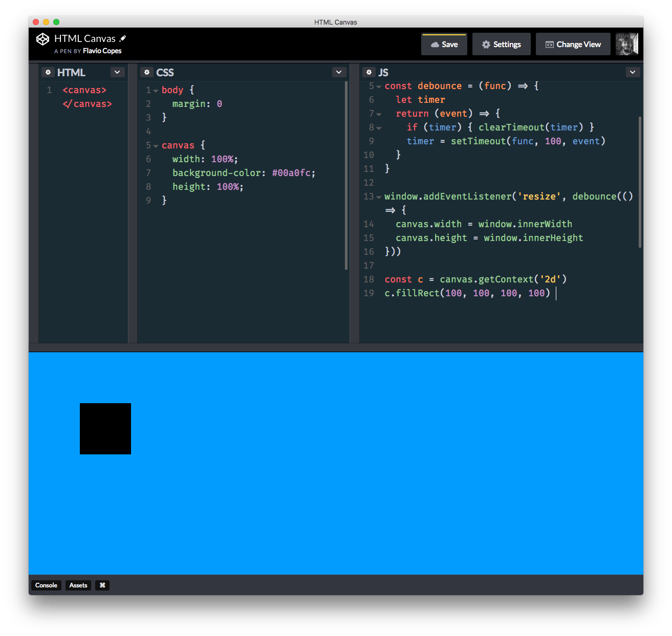The width and height of the screenshot is (672, 636).
Task: Click the Change View button
Action: tap(573, 45)
